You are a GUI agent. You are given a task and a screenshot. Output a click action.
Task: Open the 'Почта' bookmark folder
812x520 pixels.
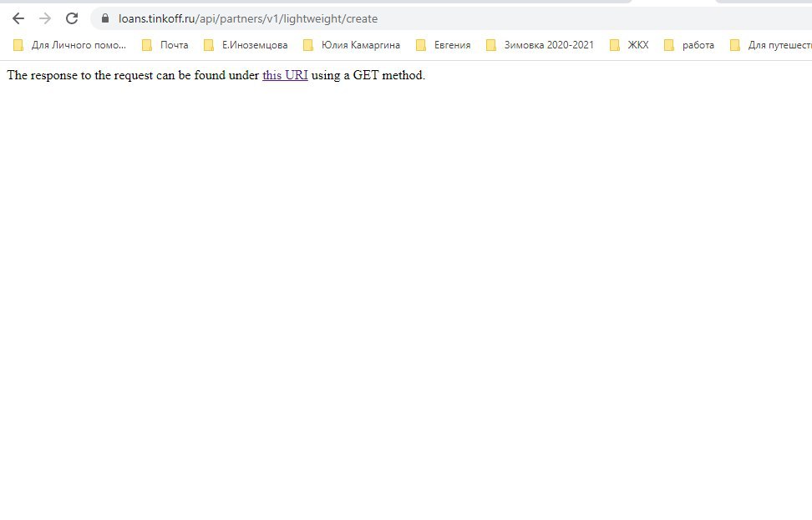[x=165, y=45]
